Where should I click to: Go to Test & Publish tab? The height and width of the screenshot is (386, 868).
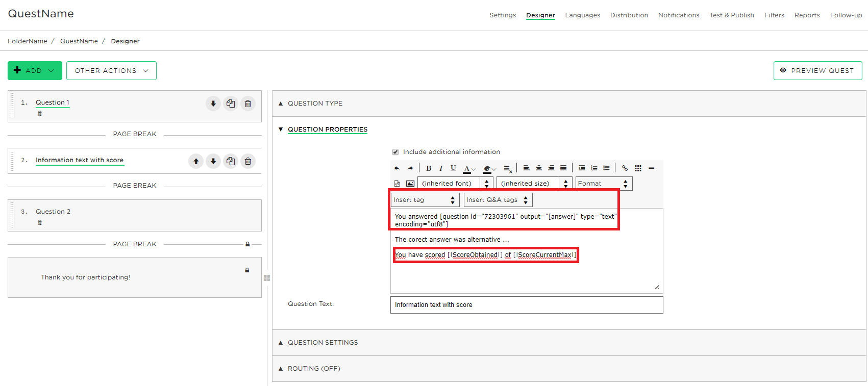click(x=732, y=15)
